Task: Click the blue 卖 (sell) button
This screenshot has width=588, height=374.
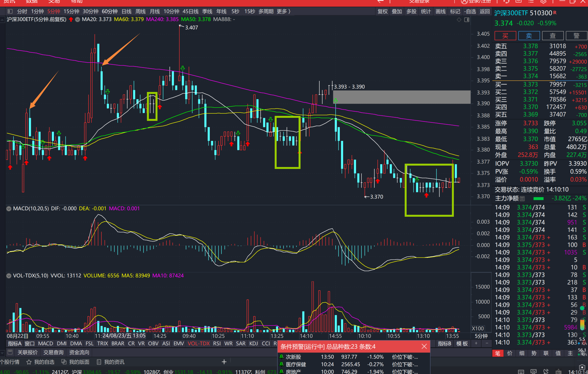Action: 529,36
